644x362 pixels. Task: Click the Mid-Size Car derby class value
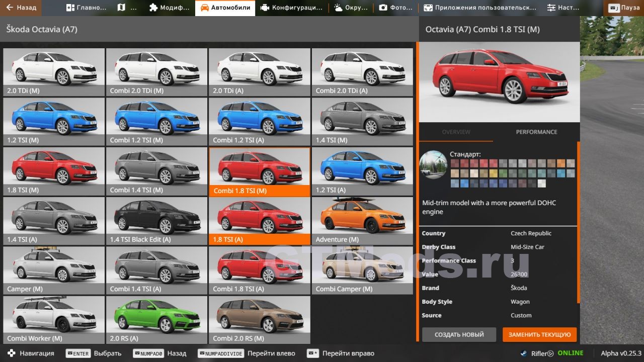click(x=527, y=247)
